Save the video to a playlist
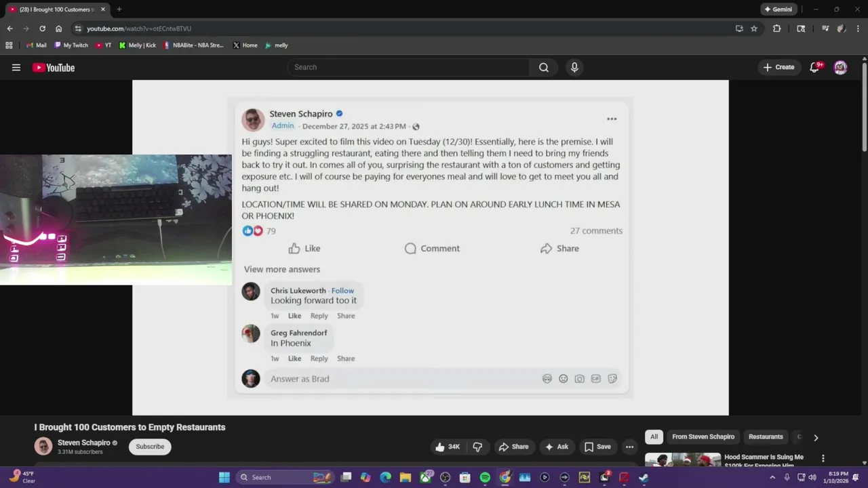868x488 pixels. coord(597,447)
